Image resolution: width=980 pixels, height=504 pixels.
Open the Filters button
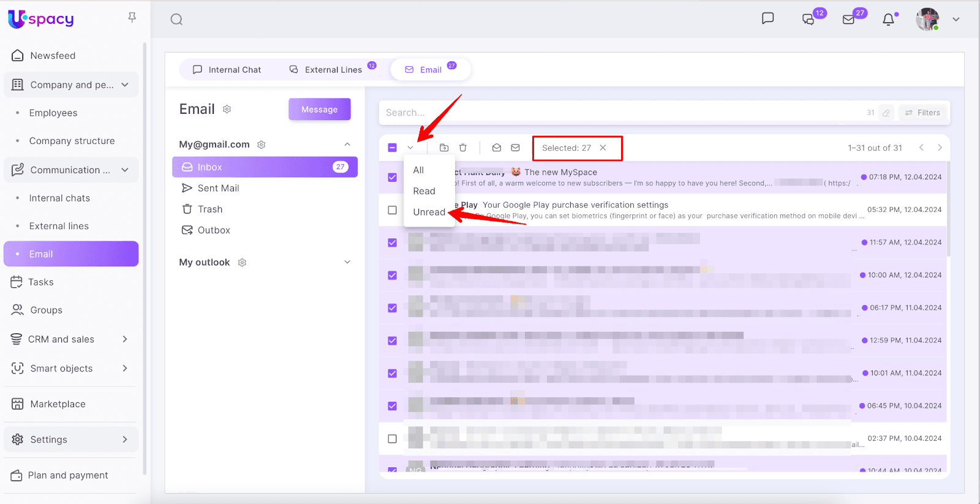coord(922,113)
